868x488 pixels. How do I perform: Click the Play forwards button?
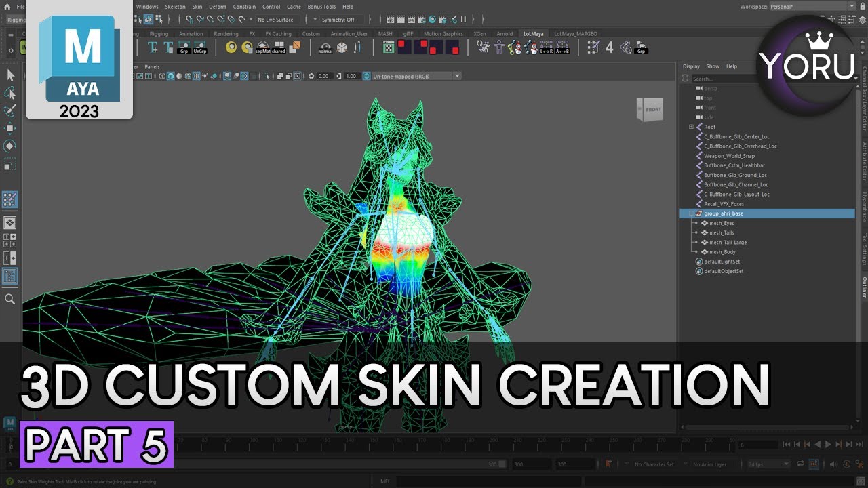pos(828,445)
